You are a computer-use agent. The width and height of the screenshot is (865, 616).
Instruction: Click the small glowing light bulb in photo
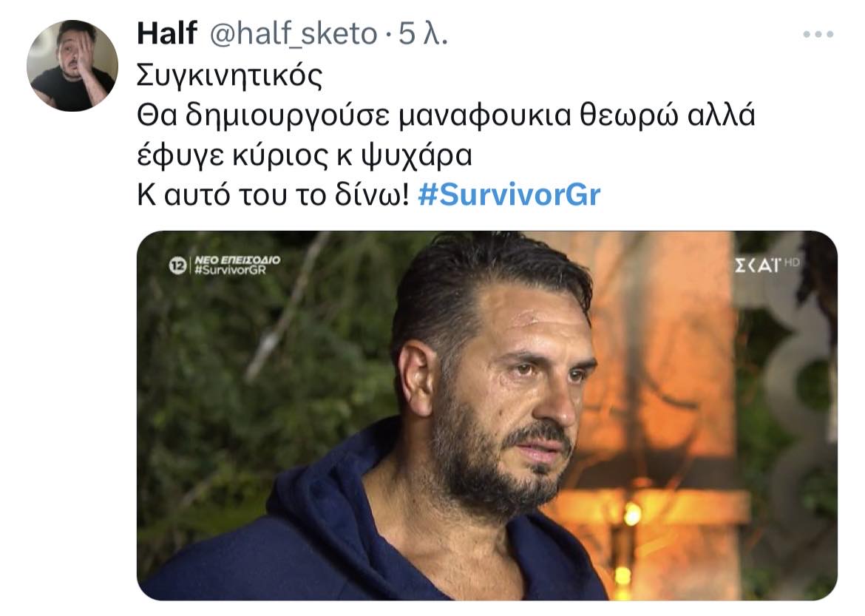click(631, 515)
